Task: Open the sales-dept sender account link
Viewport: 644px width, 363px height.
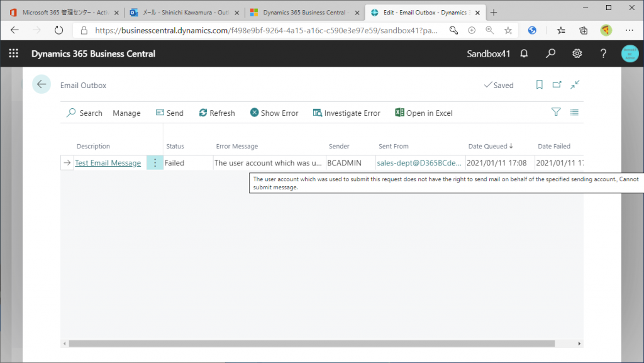Action: coord(419,163)
